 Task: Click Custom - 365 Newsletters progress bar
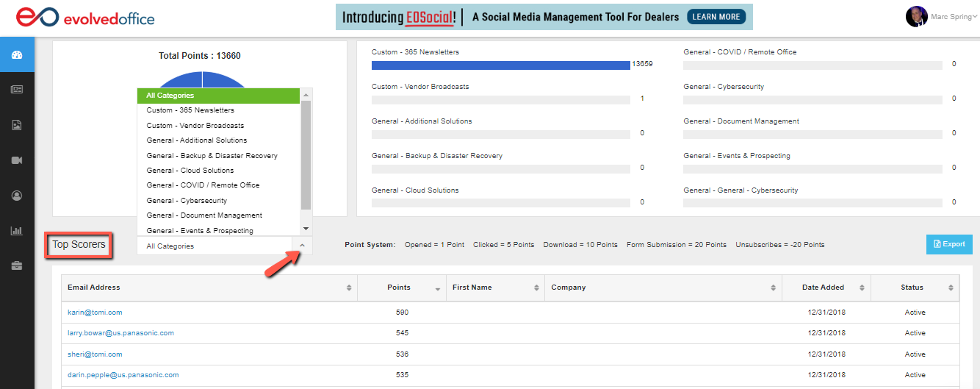(x=501, y=65)
